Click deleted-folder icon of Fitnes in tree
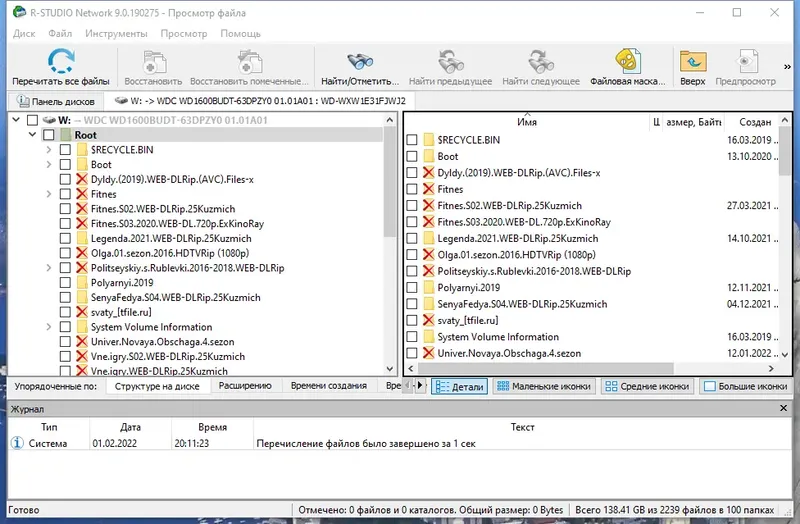The width and height of the screenshot is (800, 524). point(82,194)
